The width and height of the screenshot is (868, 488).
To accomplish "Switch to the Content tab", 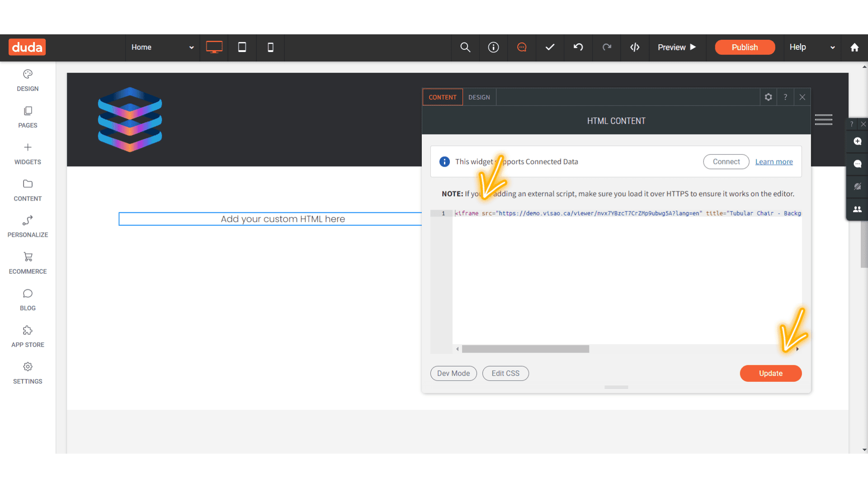I will (443, 97).
